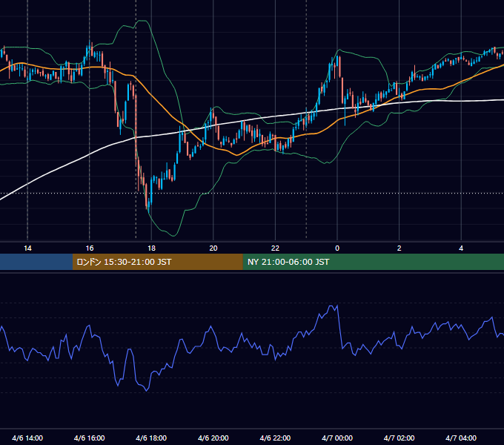
Task: Click the blue session bar before ロンドン
Action: pyautogui.click(x=36, y=262)
